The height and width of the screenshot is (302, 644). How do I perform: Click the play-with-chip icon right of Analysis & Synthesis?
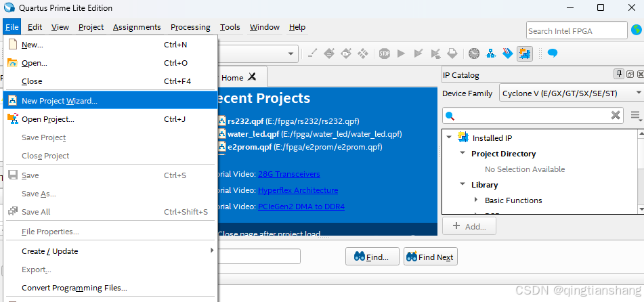435,53
